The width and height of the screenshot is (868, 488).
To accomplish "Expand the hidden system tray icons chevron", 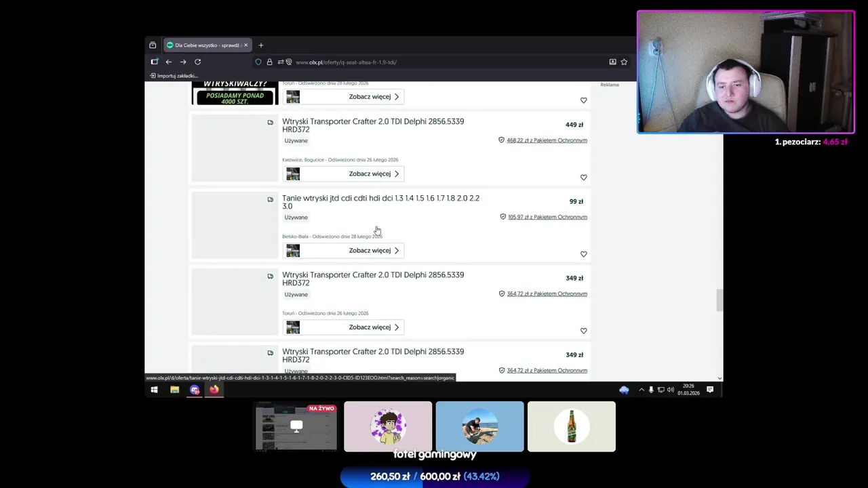I will 642,390.
